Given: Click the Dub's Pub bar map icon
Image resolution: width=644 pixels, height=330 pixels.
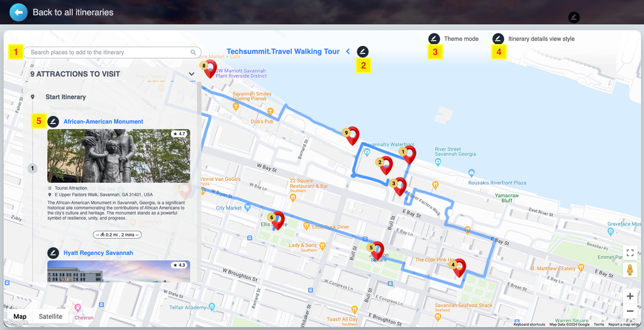Looking at the screenshot, I should [270, 111].
